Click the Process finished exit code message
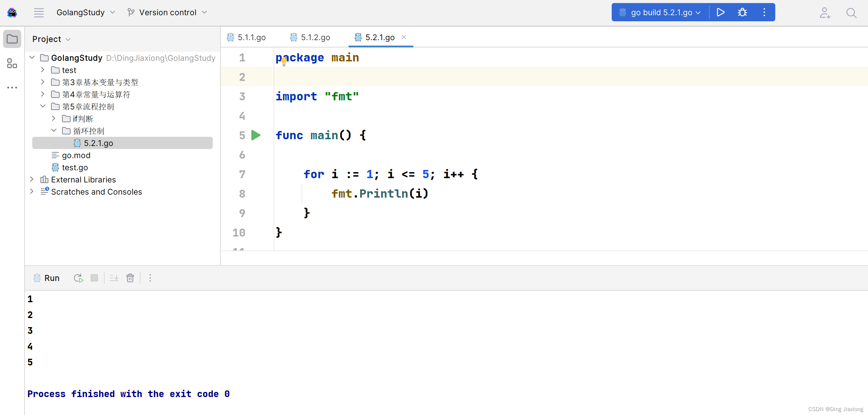868x415 pixels. coord(128,394)
